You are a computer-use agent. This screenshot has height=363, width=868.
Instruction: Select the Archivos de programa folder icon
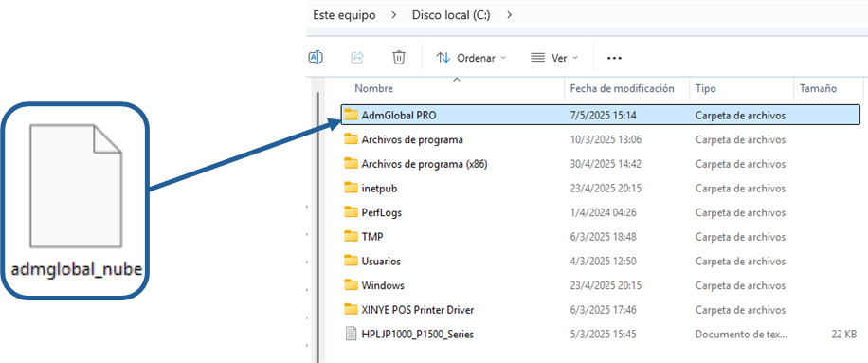(x=351, y=139)
